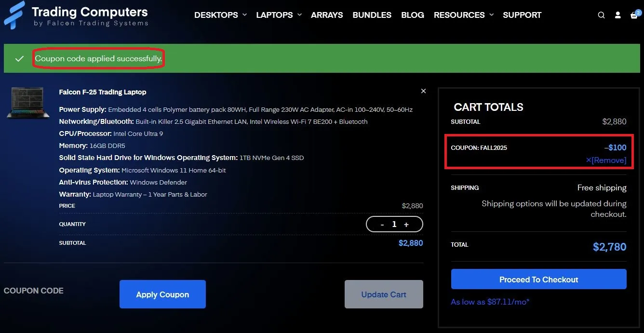Click the Memory: 16GB DDR5 spec line
Screen dimensions: 644x333
(92, 146)
